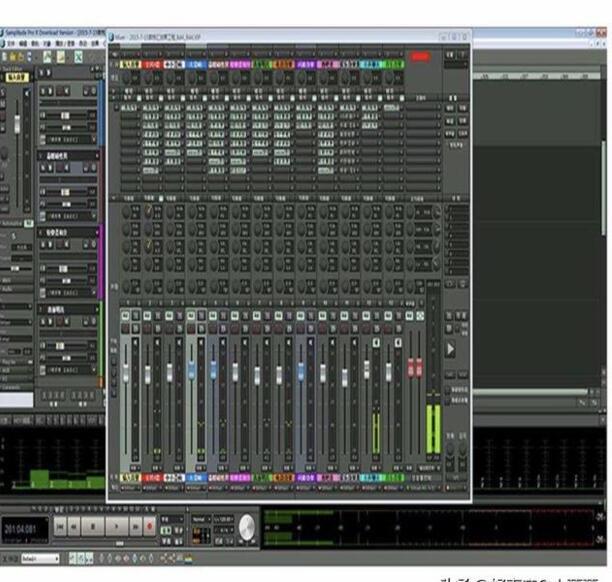The image size is (612, 582).
Task: Select the yellow channel name label along the mixer's bottom edge
Action: [x=130, y=477]
